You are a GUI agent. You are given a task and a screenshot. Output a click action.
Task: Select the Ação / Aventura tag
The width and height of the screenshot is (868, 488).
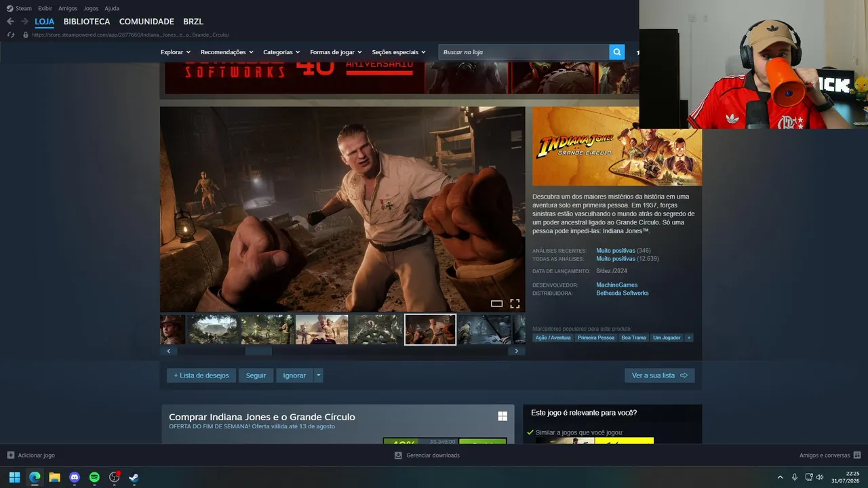click(553, 338)
